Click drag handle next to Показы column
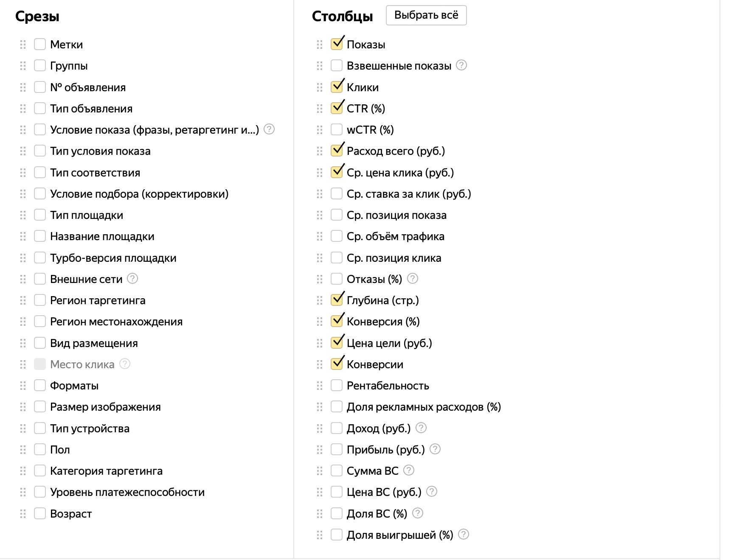742x560 pixels. [x=320, y=45]
